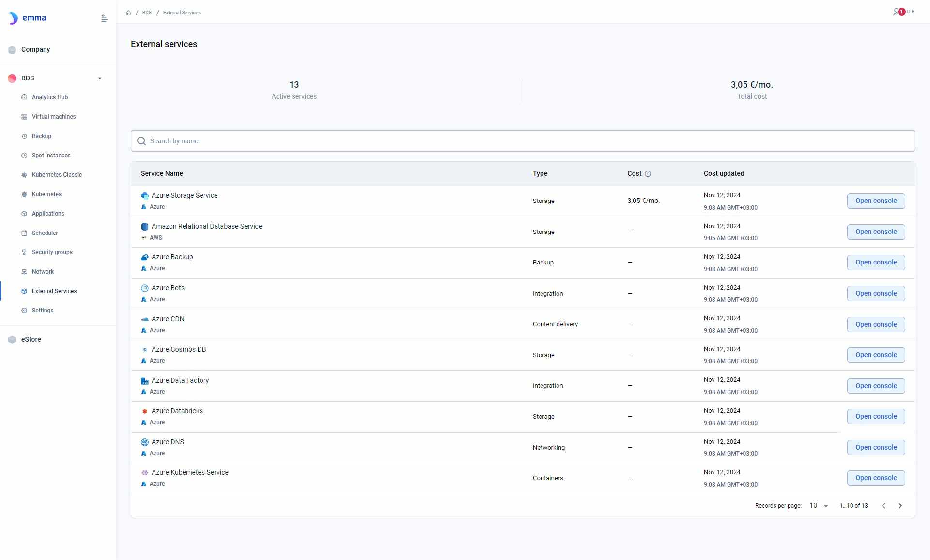This screenshot has height=560, width=930.
Task: Click the Azure Cosmos DB icon
Action: pyautogui.click(x=145, y=350)
